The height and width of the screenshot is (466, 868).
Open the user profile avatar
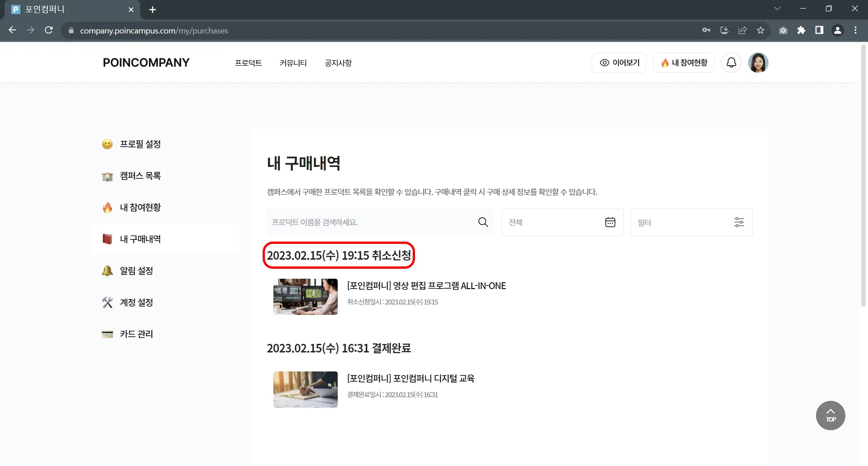(758, 62)
